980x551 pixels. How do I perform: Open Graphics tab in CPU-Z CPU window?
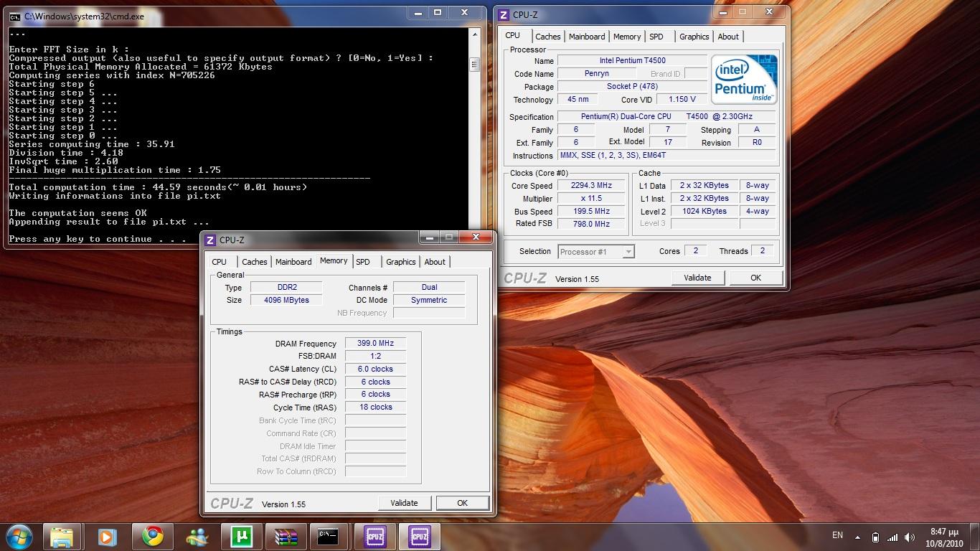(x=694, y=37)
